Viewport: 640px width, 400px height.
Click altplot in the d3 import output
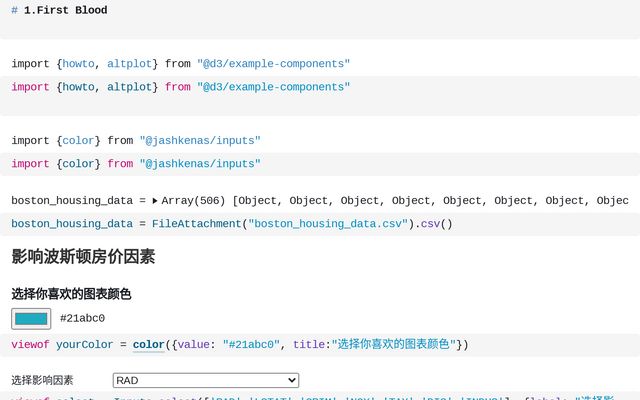129,64
